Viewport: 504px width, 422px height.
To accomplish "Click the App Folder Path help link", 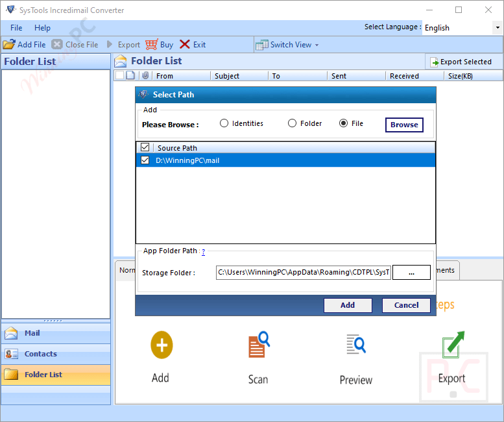I will pyautogui.click(x=204, y=252).
